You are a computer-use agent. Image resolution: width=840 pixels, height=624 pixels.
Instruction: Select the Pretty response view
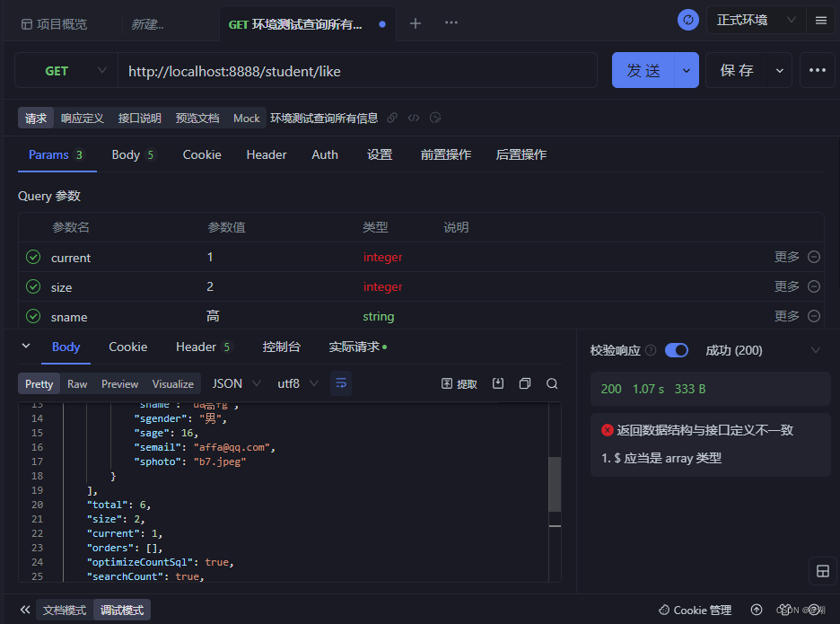pos(39,384)
